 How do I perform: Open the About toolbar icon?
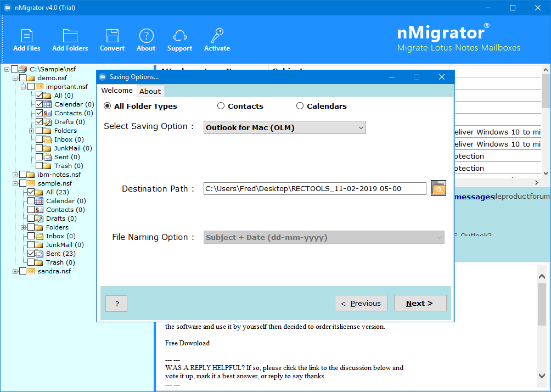(x=146, y=36)
